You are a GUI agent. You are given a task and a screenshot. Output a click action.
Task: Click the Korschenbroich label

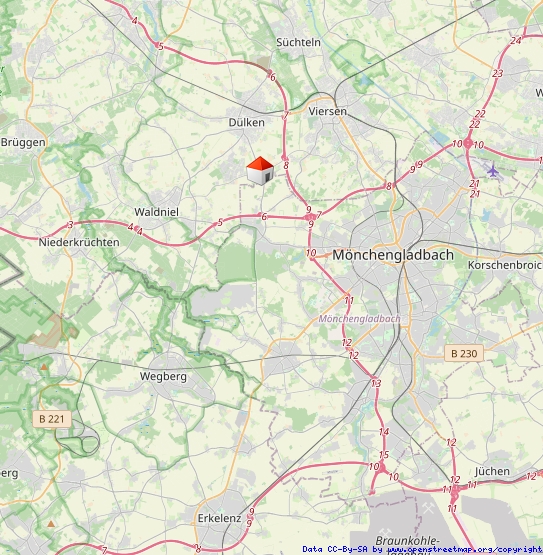[x=505, y=265]
